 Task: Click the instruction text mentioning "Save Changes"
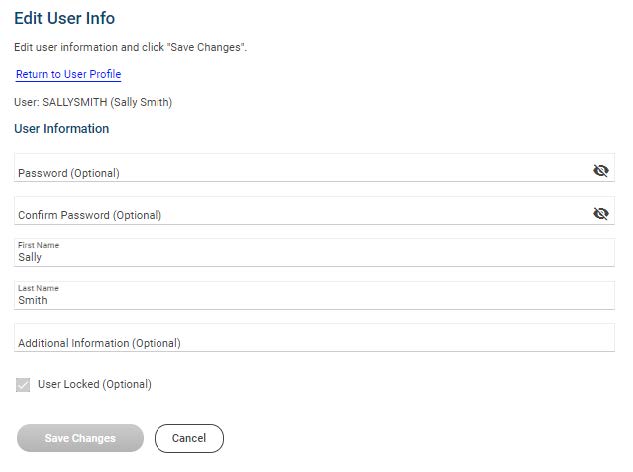click(130, 48)
